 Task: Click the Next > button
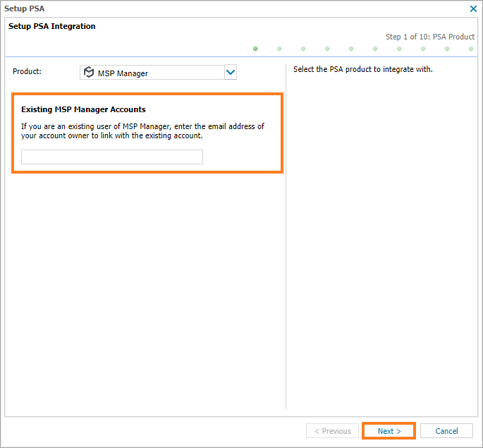tap(389, 431)
